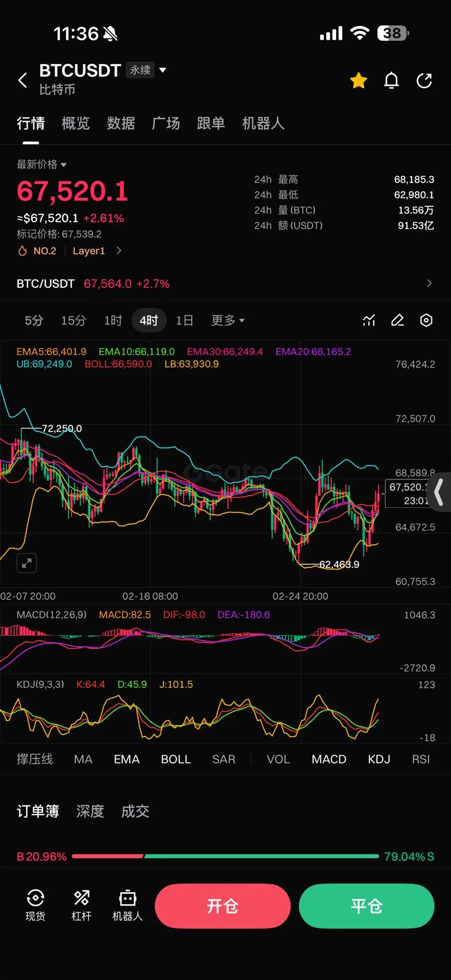Tap the MACD(12,26,9) indicator label
This screenshot has width=451, height=980.
pos(52,615)
